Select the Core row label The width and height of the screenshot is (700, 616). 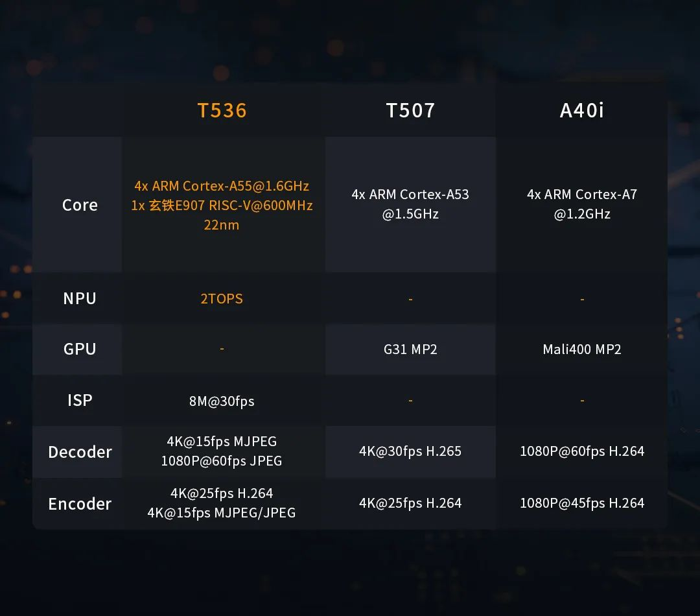coord(80,205)
